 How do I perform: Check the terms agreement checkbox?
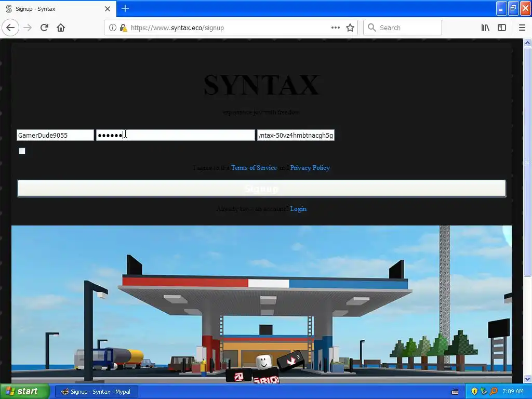[x=22, y=151]
